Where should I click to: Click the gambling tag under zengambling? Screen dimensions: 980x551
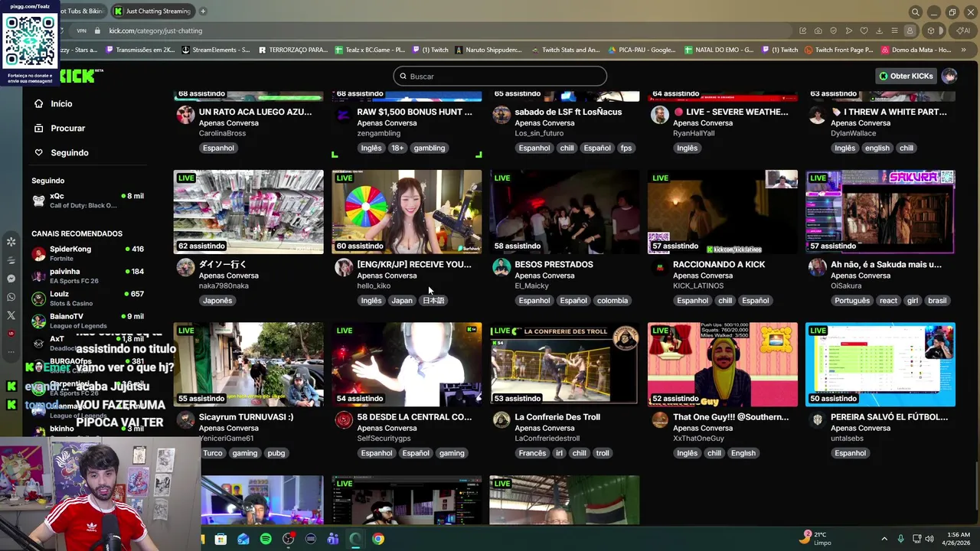(x=429, y=148)
